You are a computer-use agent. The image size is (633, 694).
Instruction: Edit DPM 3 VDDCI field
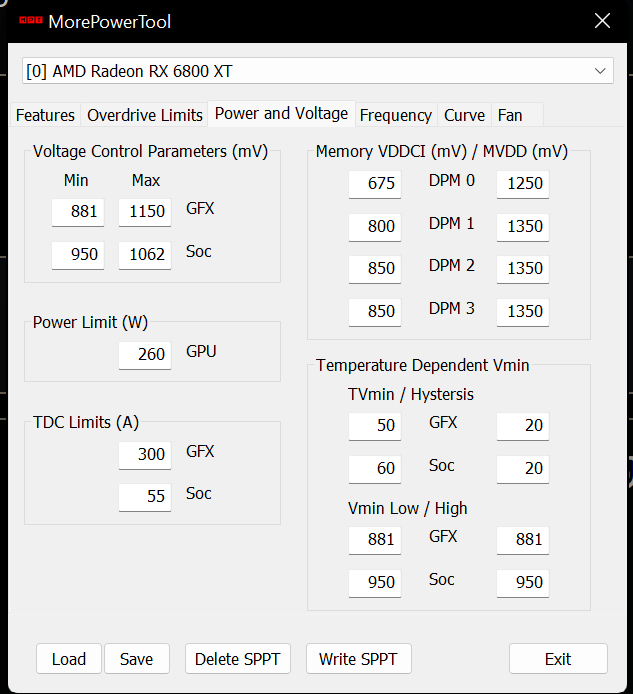point(374,312)
